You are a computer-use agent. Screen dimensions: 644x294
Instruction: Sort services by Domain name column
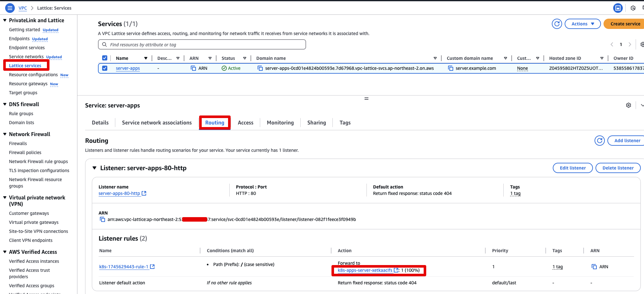[435, 58]
